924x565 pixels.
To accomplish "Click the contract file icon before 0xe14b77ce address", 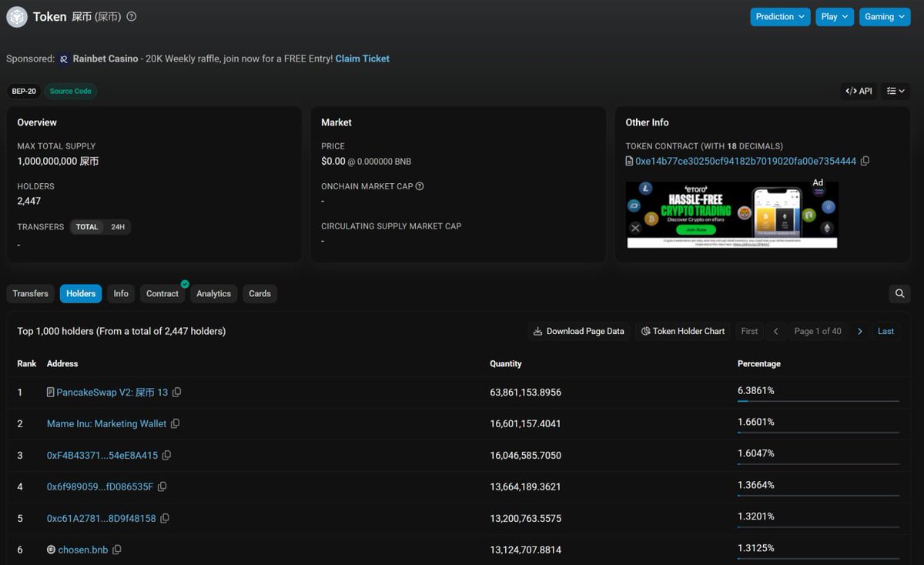I will (x=630, y=161).
